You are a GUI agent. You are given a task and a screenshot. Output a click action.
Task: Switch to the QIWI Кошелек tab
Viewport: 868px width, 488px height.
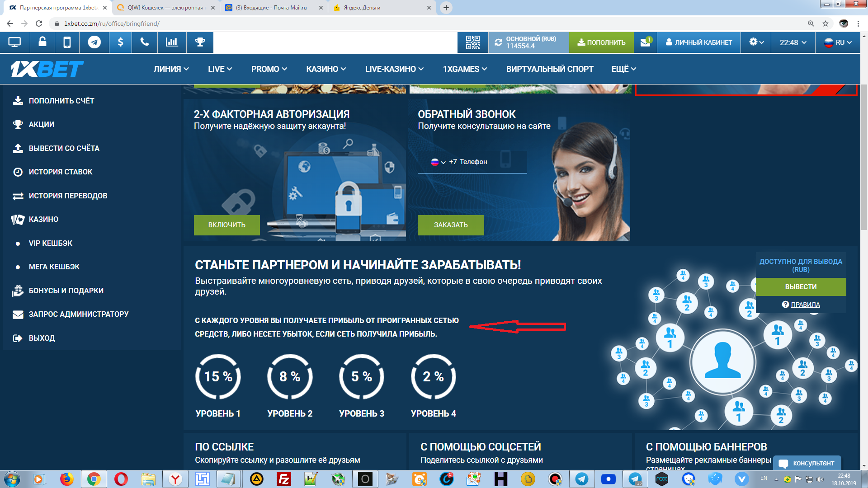(165, 8)
